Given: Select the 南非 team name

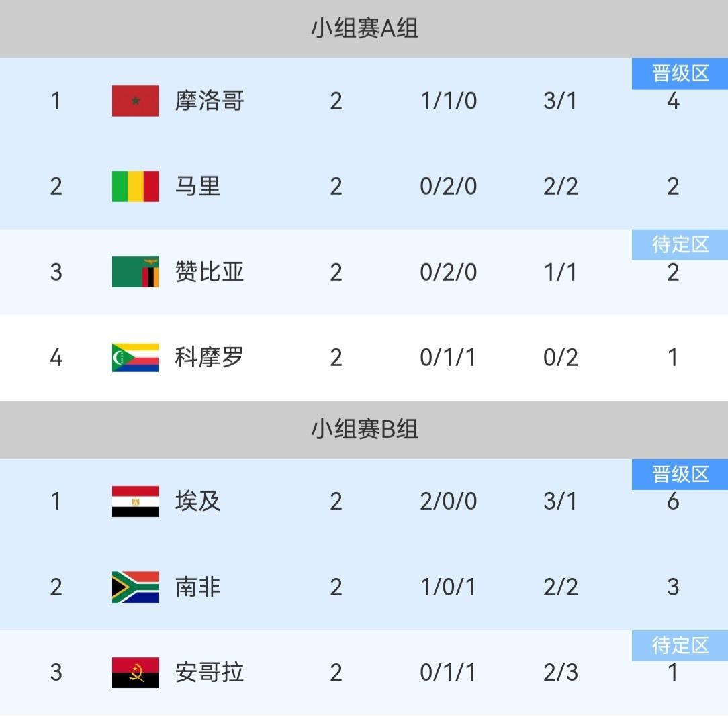Looking at the screenshot, I should point(198,587).
